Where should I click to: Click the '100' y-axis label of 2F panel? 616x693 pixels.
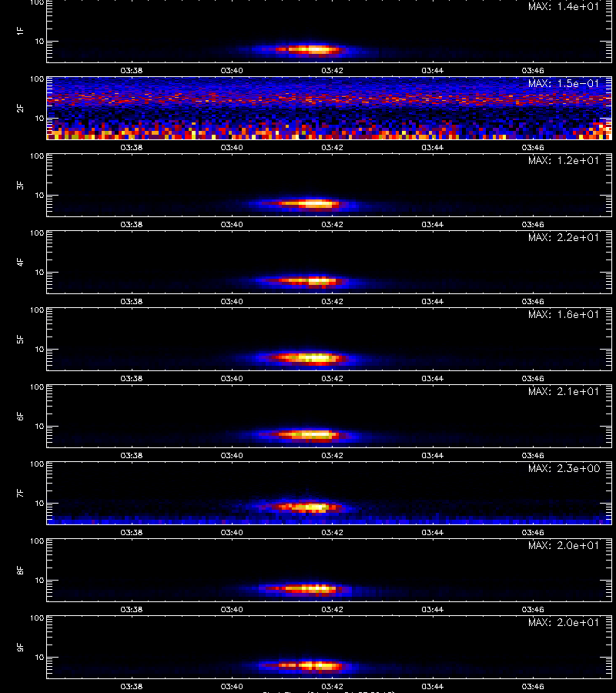37,79
